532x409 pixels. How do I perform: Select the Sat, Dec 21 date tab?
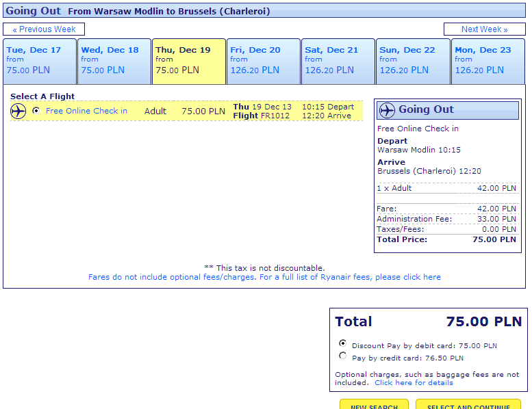point(338,61)
